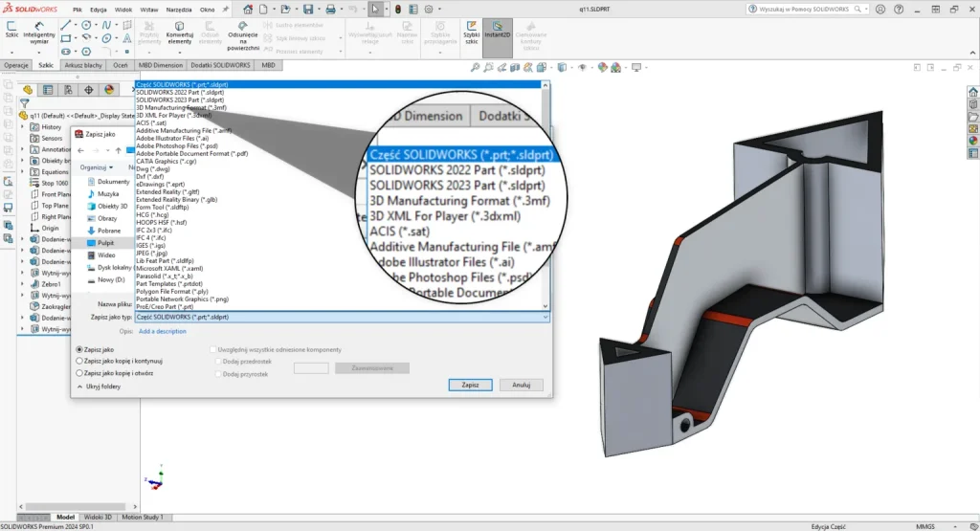Select the Polygon sketch tool
The width and height of the screenshot is (980, 531).
point(86,52)
